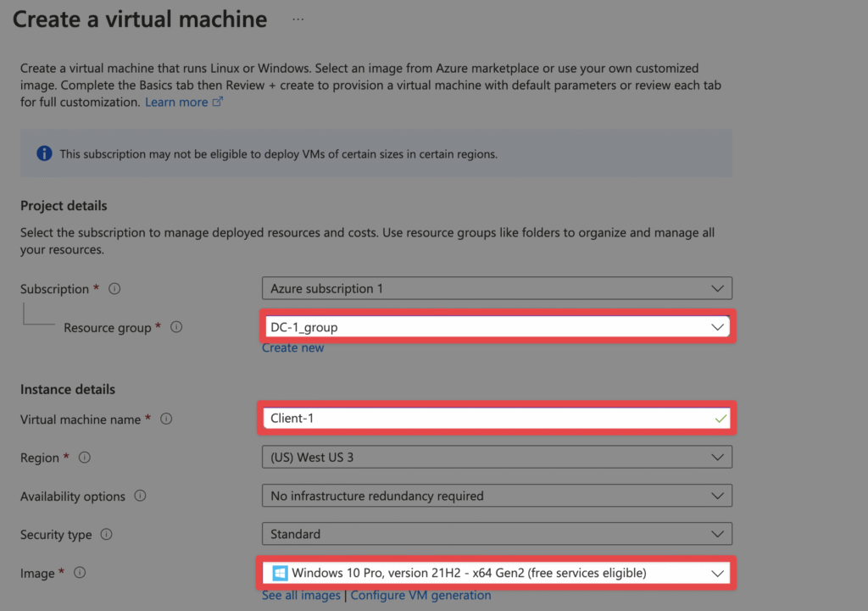Open the Security type dropdown
Image resolution: width=868 pixels, height=611 pixels.
(497, 534)
